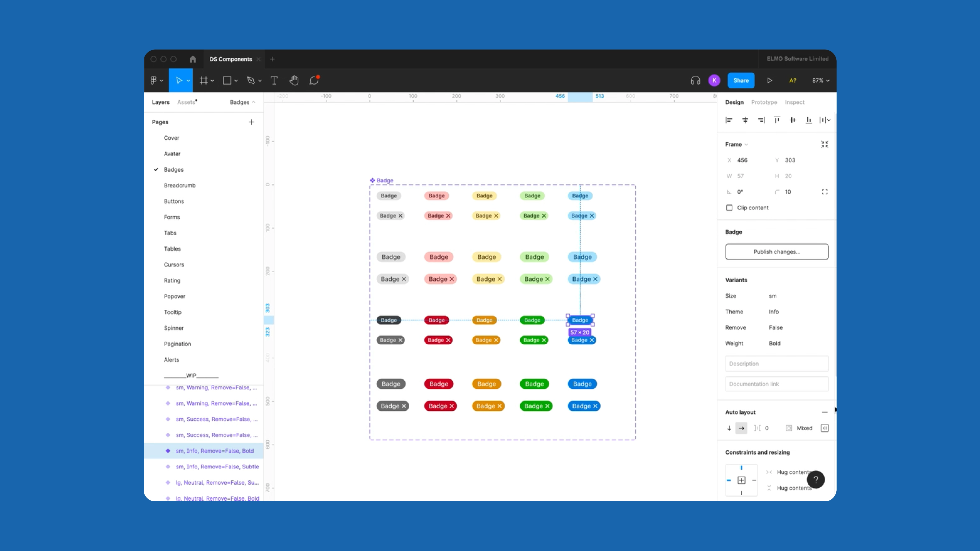Select the DS Components file tab
Viewport: 980px width, 551px height.
click(230, 59)
